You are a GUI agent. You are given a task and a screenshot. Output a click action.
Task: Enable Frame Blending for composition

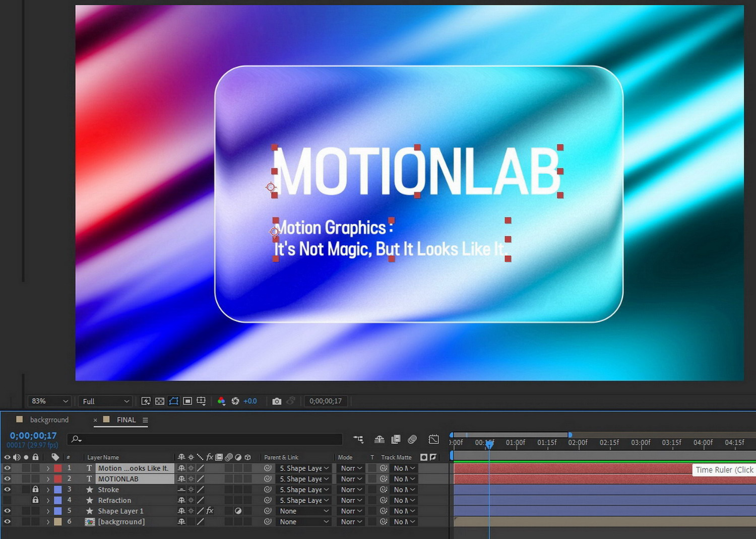[396, 439]
